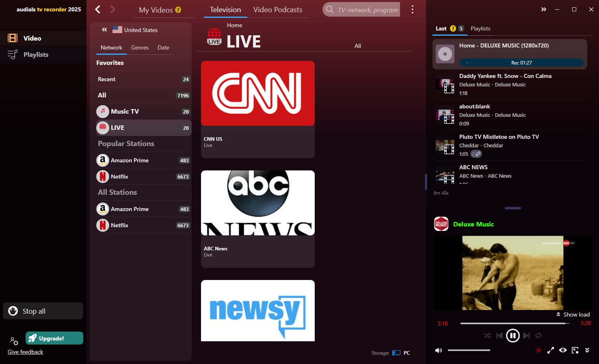The image size is (599, 364).
Task: Pause the current playback
Action: (x=513, y=336)
